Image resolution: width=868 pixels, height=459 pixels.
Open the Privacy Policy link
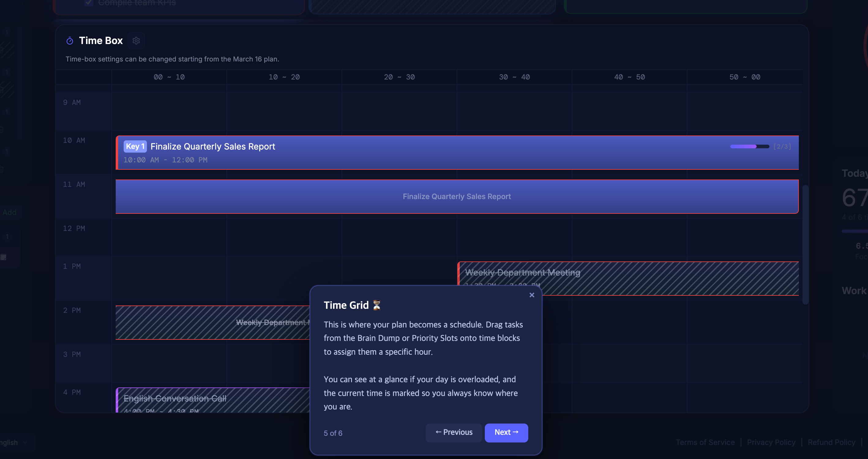click(x=771, y=442)
